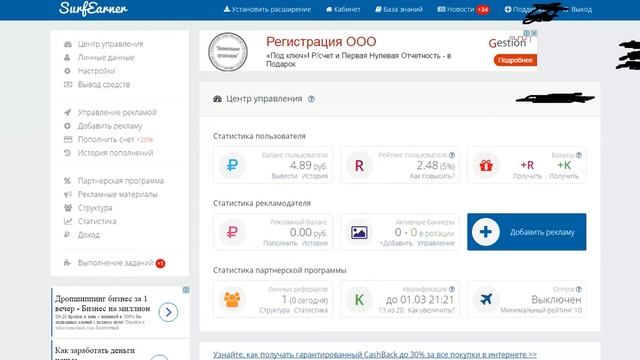Open Доход in the sidebar
Image resolution: width=640 pixels, height=360 pixels.
pos(89,235)
